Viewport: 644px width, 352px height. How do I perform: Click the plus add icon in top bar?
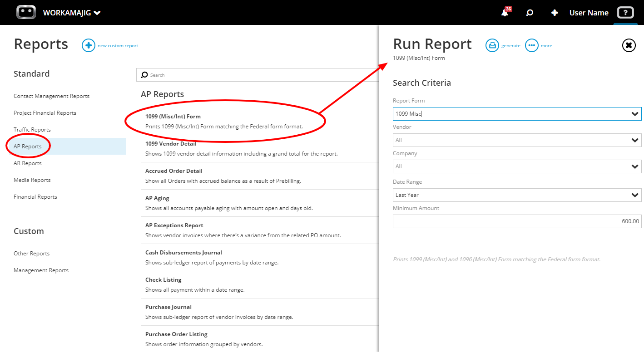pos(554,13)
